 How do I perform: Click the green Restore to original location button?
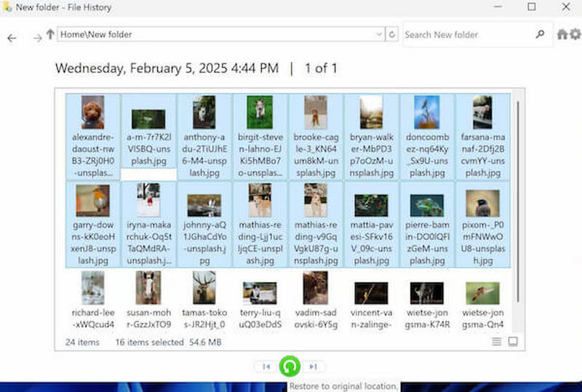point(290,367)
